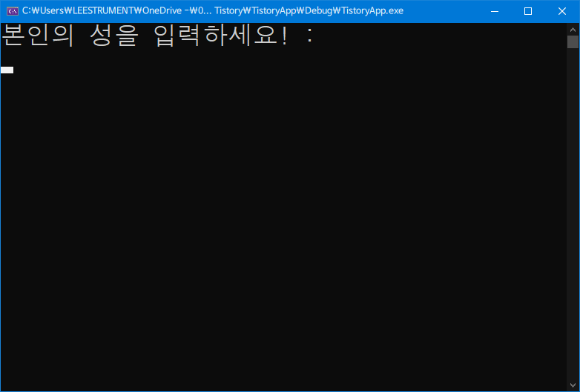Click the scrollbar down arrow

573,385
